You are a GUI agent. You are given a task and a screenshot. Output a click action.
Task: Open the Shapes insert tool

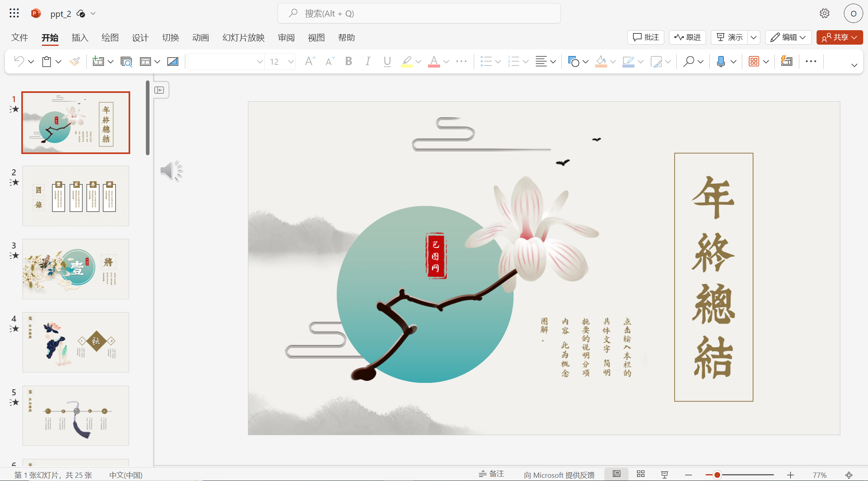coord(573,61)
